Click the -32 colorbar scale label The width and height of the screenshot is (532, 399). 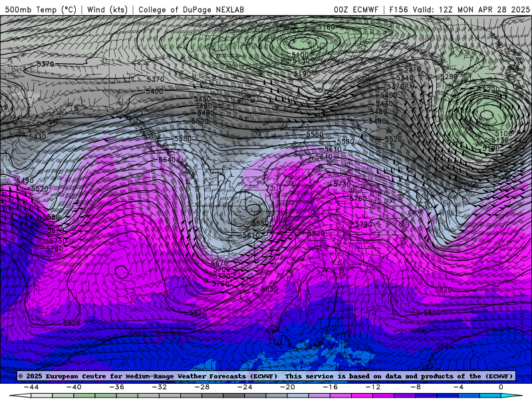tap(160, 387)
